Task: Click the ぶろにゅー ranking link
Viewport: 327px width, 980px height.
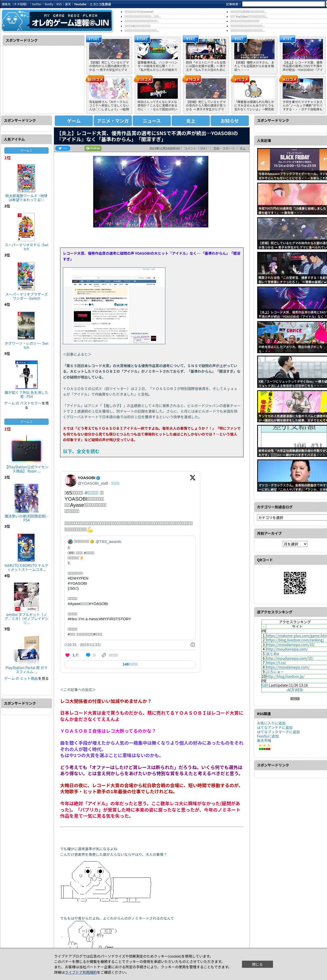Action: click(275, 672)
